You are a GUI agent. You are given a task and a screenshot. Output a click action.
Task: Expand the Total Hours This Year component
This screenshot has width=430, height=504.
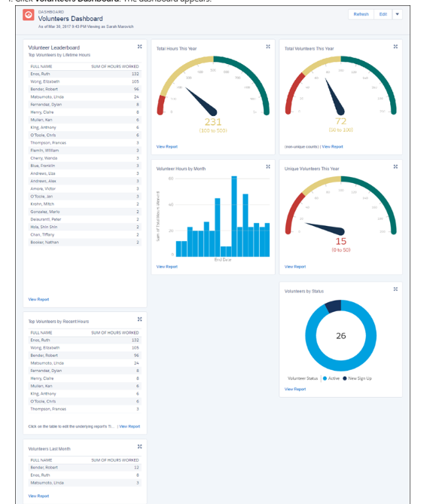pyautogui.click(x=268, y=47)
